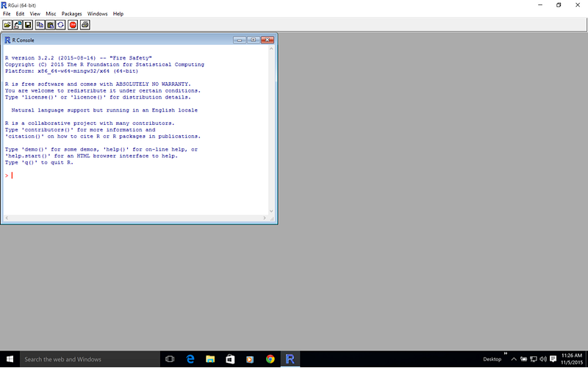Click the R Console title bar icon
Viewport: 588px width, 368px height.
coord(7,40)
